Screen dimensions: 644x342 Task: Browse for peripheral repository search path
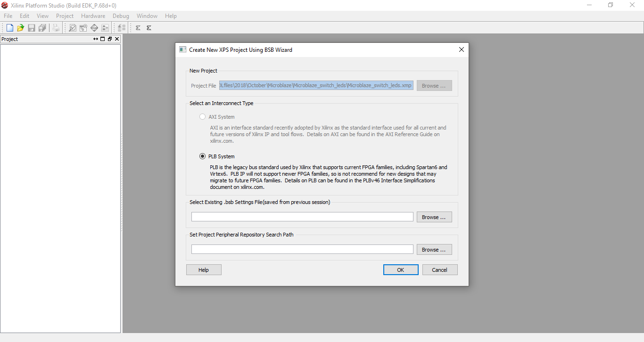click(434, 250)
